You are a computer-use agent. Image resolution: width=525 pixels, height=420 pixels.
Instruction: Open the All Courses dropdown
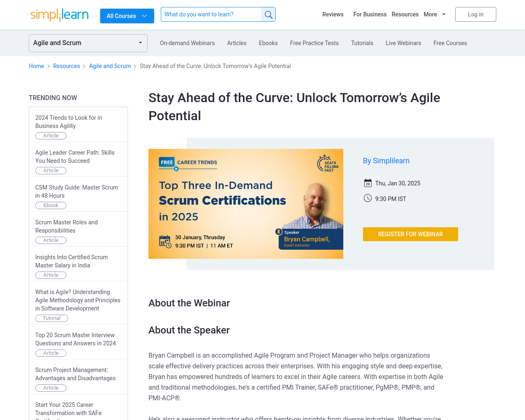coord(127,16)
